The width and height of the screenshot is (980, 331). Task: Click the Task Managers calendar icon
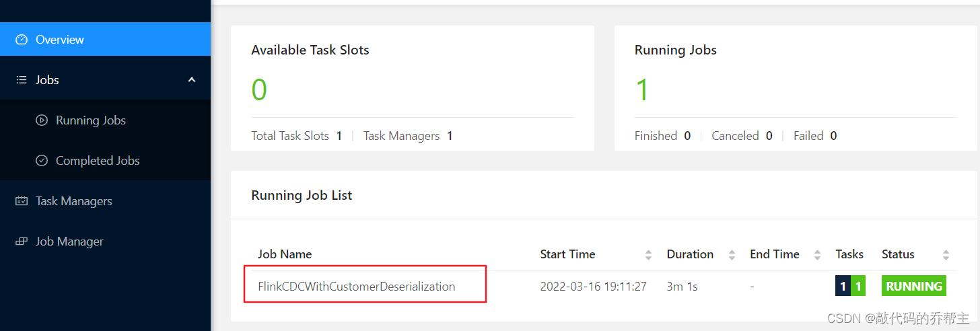[22, 201]
